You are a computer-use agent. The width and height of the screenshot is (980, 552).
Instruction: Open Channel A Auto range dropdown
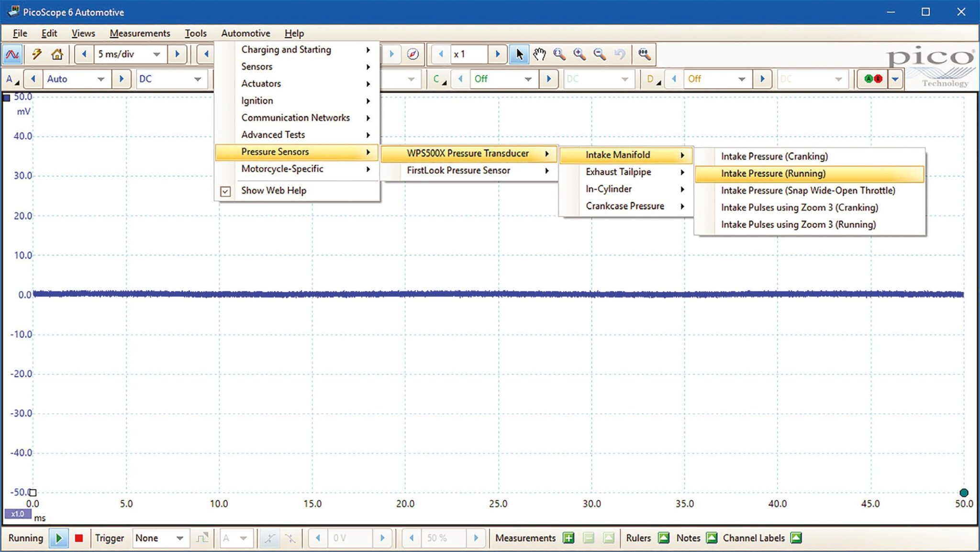tap(100, 79)
